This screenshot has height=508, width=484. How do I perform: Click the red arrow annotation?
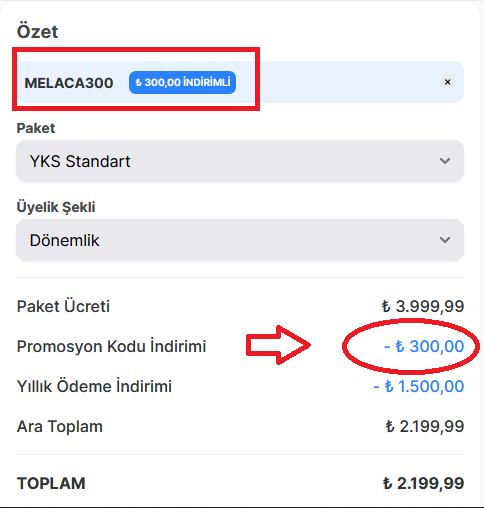(278, 345)
